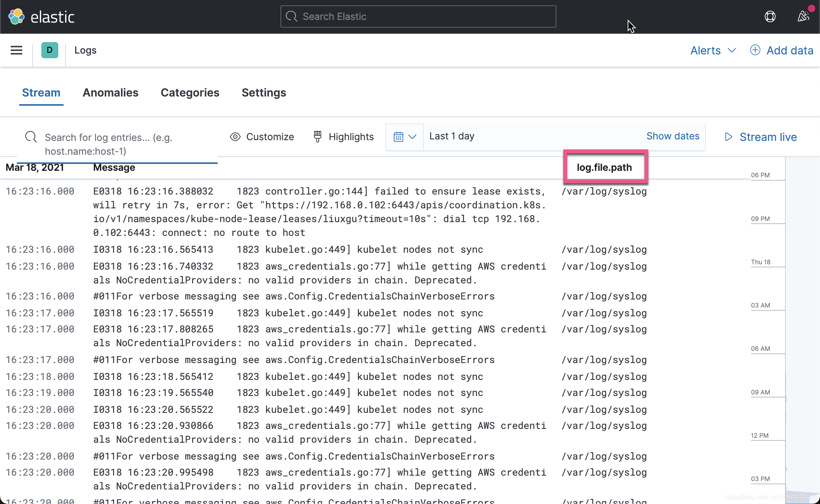Click the Logs breadcrumb

pyautogui.click(x=85, y=50)
